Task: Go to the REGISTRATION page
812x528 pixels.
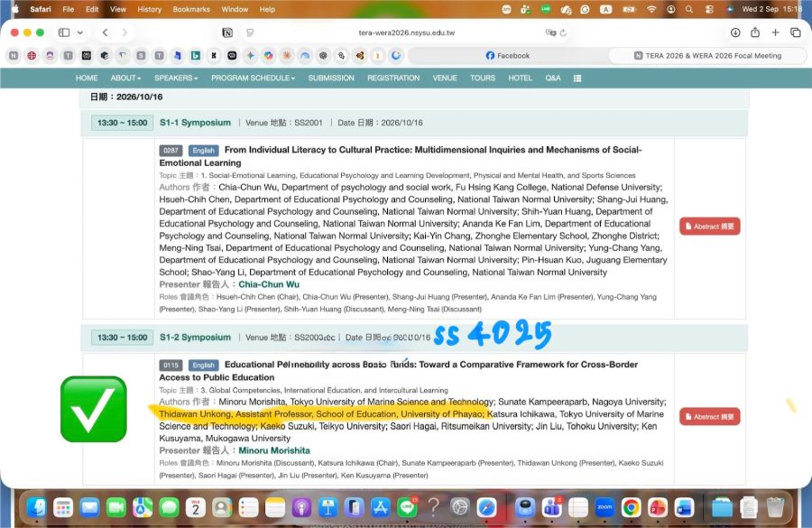Action: tap(393, 79)
